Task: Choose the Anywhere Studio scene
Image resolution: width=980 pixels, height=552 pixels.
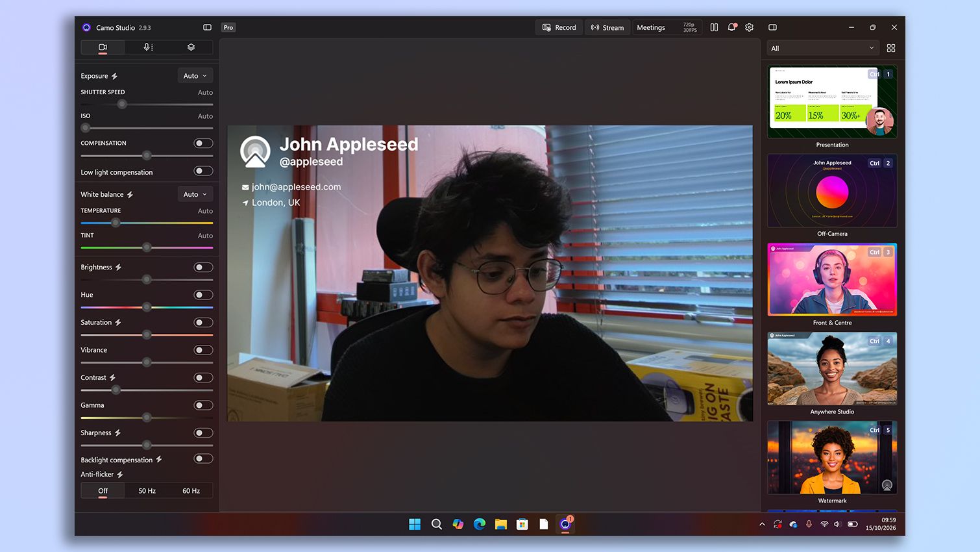Action: [x=832, y=369]
